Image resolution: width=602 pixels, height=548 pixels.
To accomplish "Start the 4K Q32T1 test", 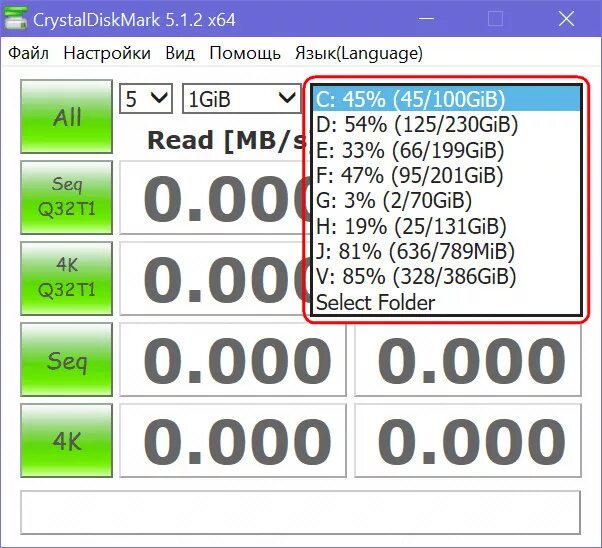I will tap(66, 278).
